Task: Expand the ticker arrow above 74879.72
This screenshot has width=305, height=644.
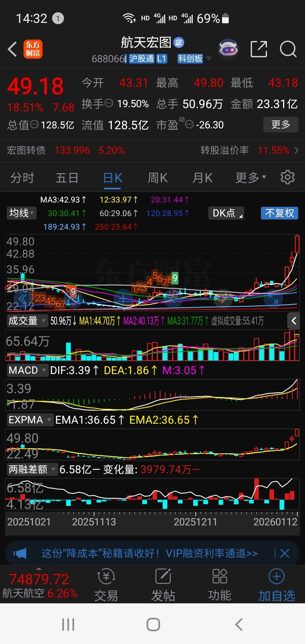Action: coord(39,569)
